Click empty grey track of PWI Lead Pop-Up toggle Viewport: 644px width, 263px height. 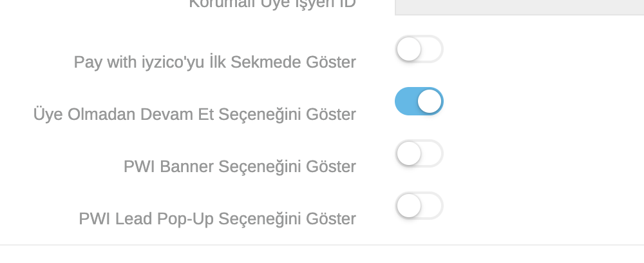433,206
